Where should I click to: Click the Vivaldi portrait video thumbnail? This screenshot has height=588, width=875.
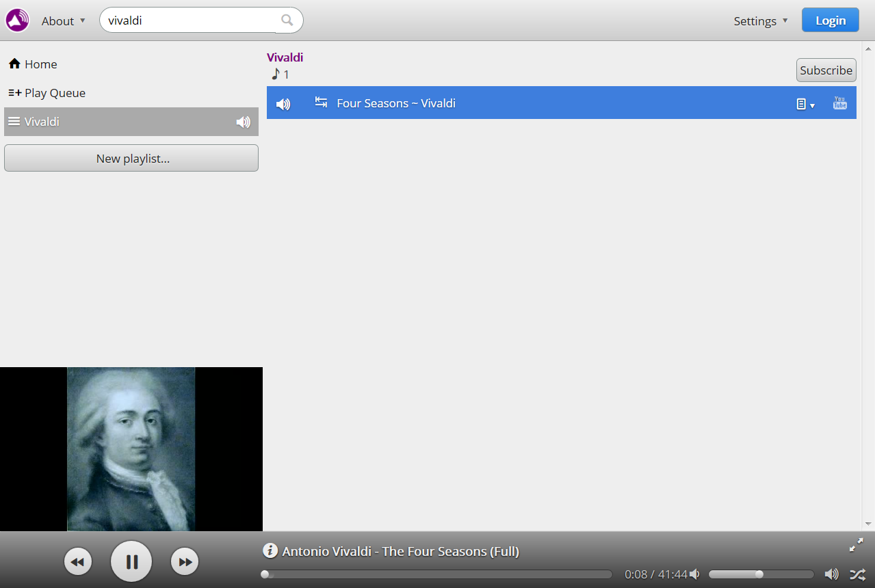131,449
